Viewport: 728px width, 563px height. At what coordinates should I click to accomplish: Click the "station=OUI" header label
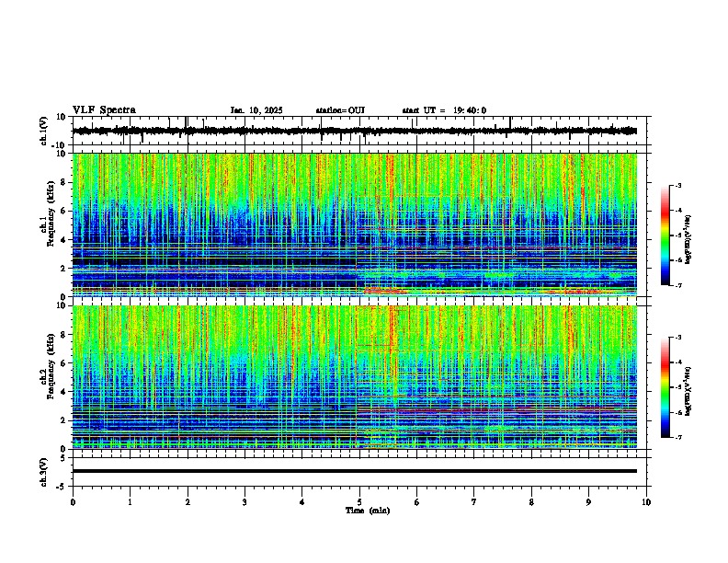[x=340, y=110]
